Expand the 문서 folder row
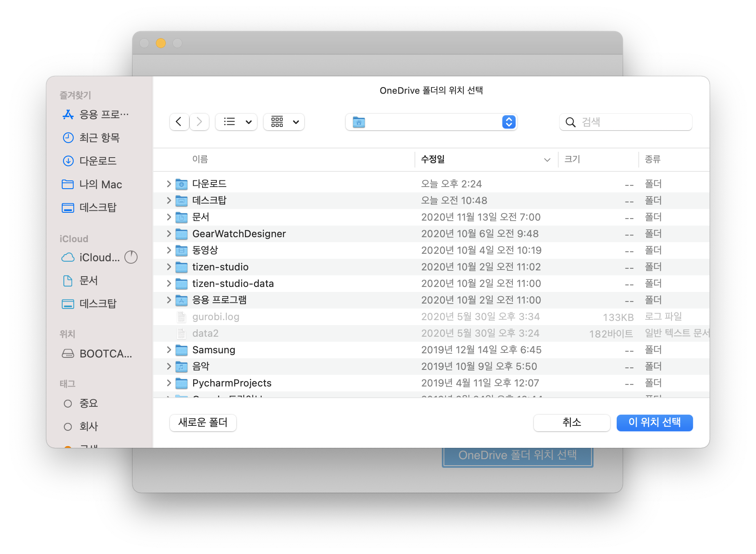Image resolution: width=756 pixels, height=554 pixels. pyautogui.click(x=169, y=217)
